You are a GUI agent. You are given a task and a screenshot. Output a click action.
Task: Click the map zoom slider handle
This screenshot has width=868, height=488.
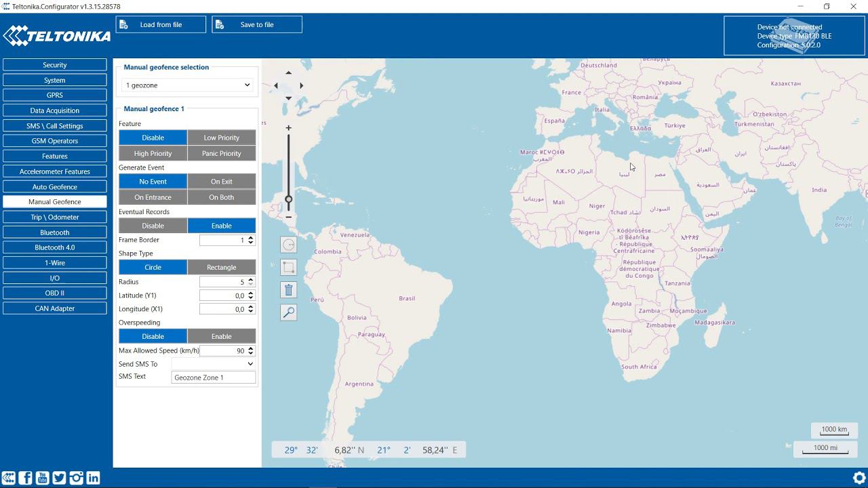[x=288, y=199]
